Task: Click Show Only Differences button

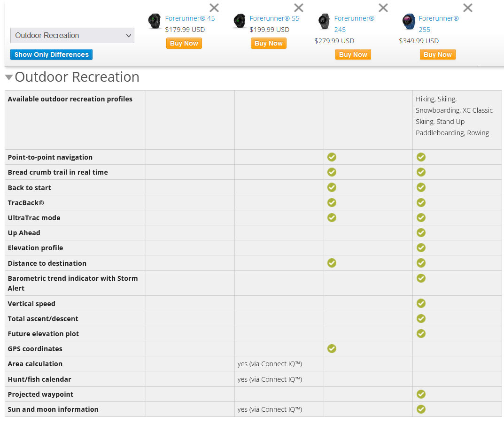Action: click(x=51, y=54)
